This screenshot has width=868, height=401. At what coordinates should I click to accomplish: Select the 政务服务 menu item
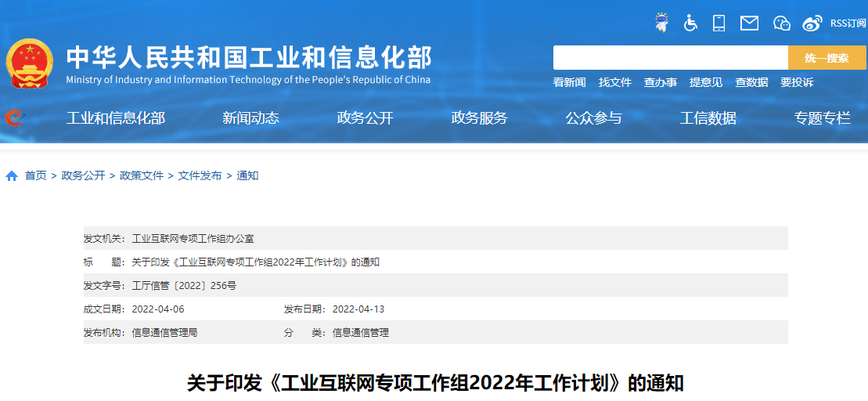[x=479, y=118]
